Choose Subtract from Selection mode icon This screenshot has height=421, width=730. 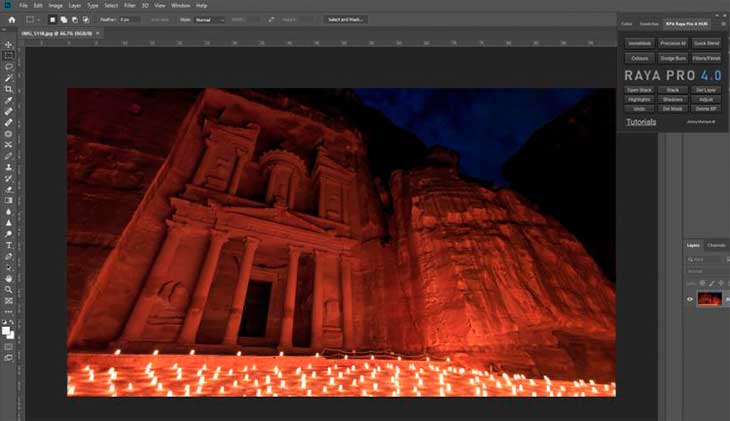[75, 20]
